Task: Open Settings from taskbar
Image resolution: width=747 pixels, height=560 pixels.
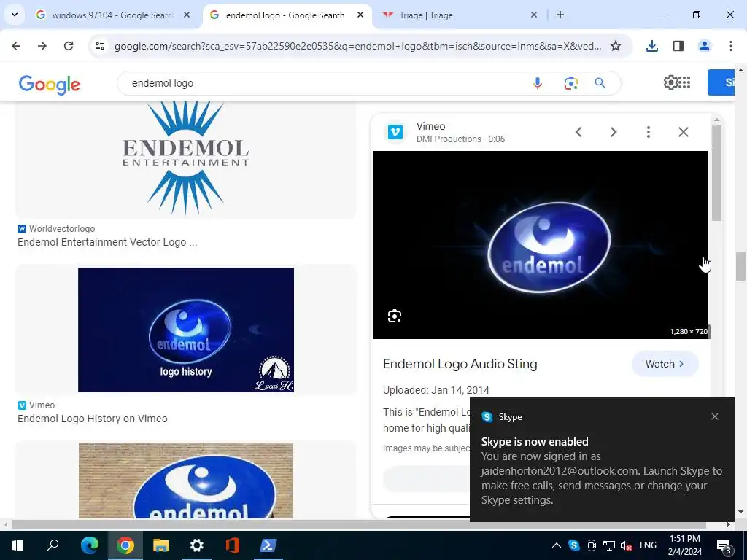Action: pyautogui.click(x=197, y=545)
